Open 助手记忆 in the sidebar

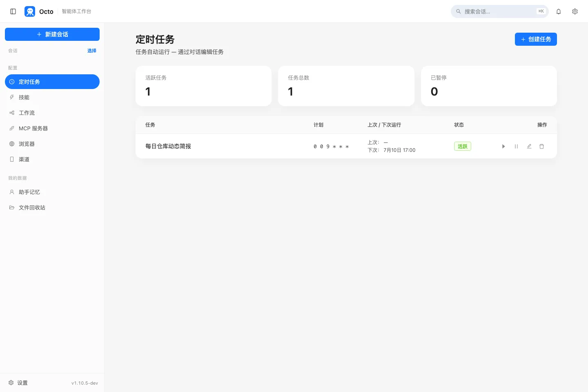point(52,192)
